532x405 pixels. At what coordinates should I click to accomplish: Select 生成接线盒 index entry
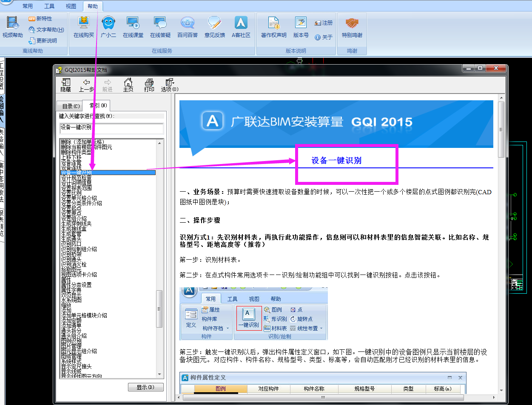tap(74, 229)
